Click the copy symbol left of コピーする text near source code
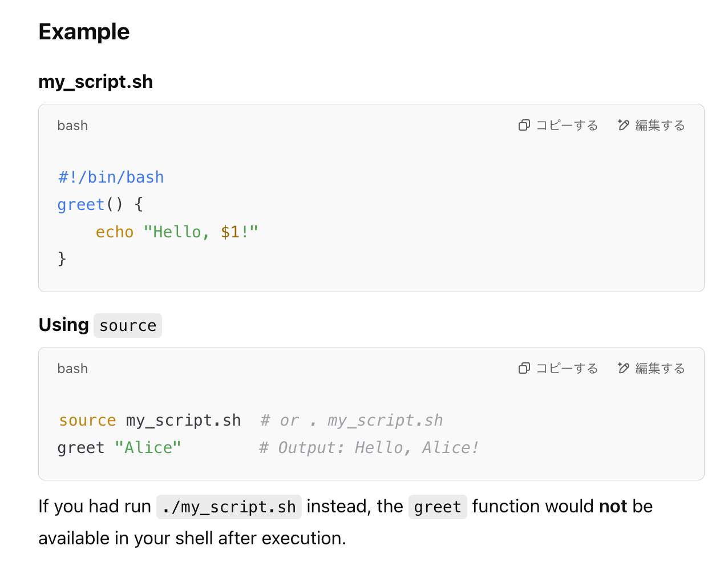 (x=524, y=368)
